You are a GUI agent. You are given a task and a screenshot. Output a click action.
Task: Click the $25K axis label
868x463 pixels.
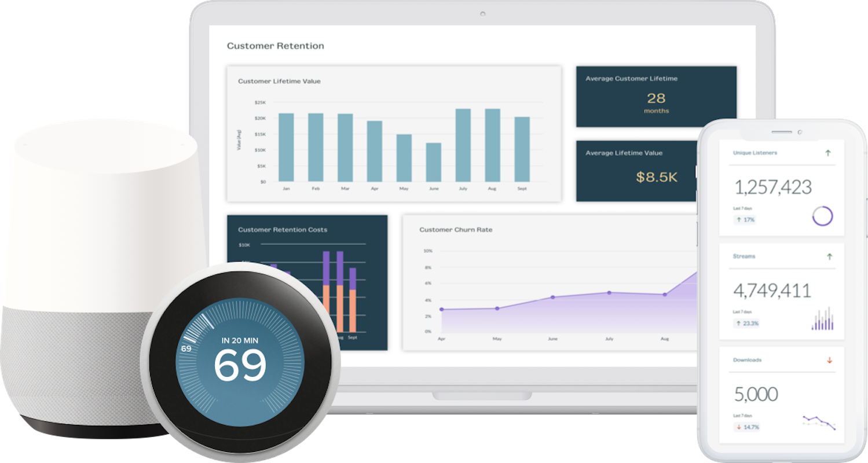[260, 102]
